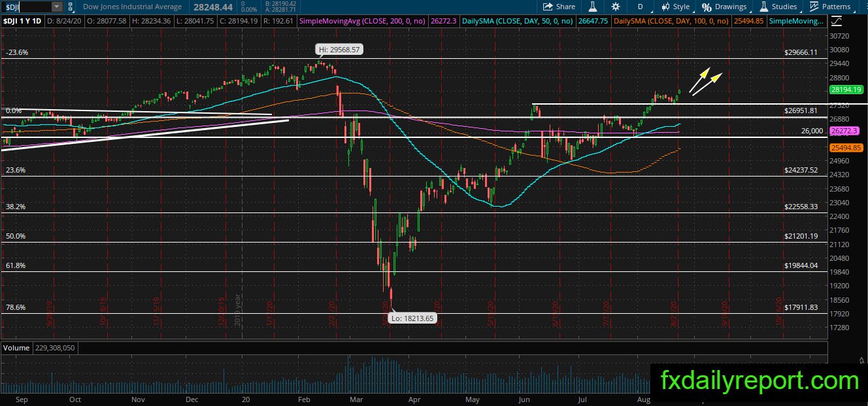Open chart settings gear icon
Viewport: 868px width, 406px height.
616,7
